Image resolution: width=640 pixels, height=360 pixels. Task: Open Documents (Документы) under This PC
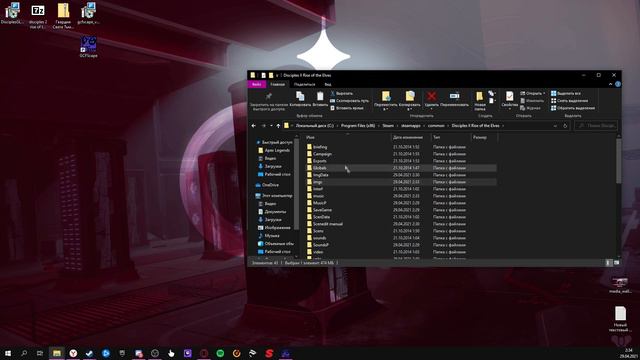[272, 211]
